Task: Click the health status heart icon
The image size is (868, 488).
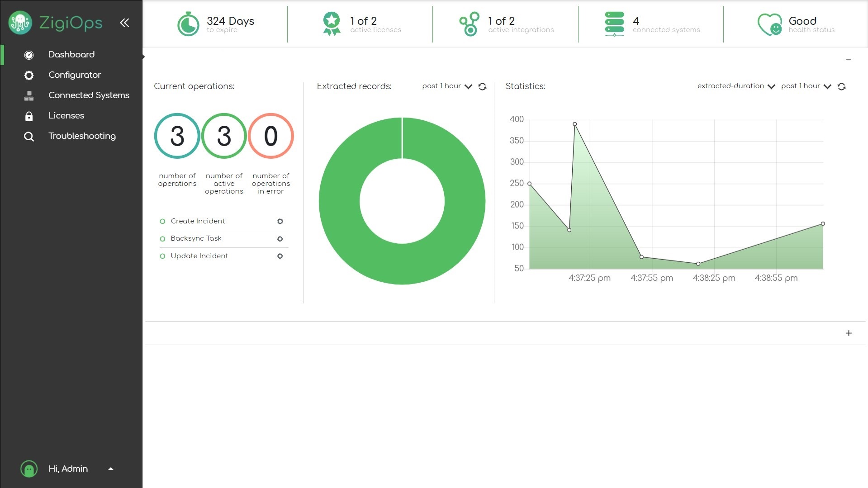Action: 769,24
